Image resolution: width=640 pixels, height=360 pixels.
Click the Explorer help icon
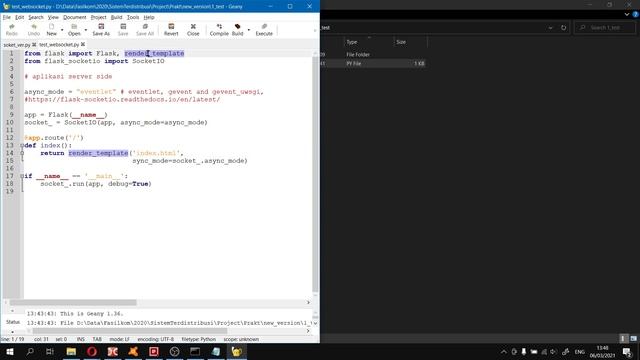tap(636, 14)
